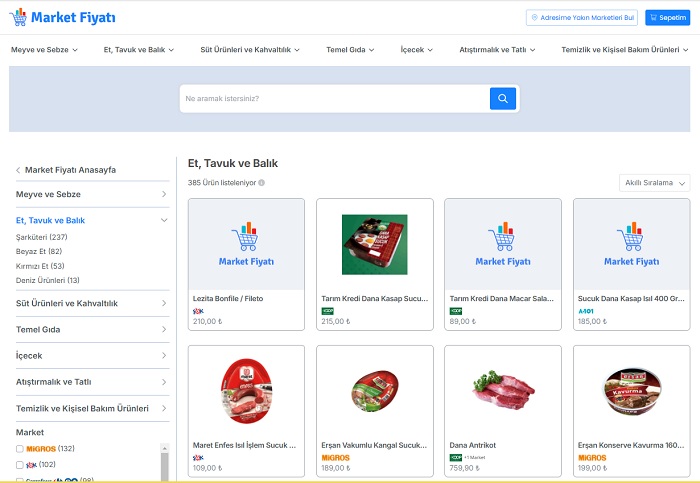
Task: Expand İçecek sidebar chevron
Action: tap(164, 356)
